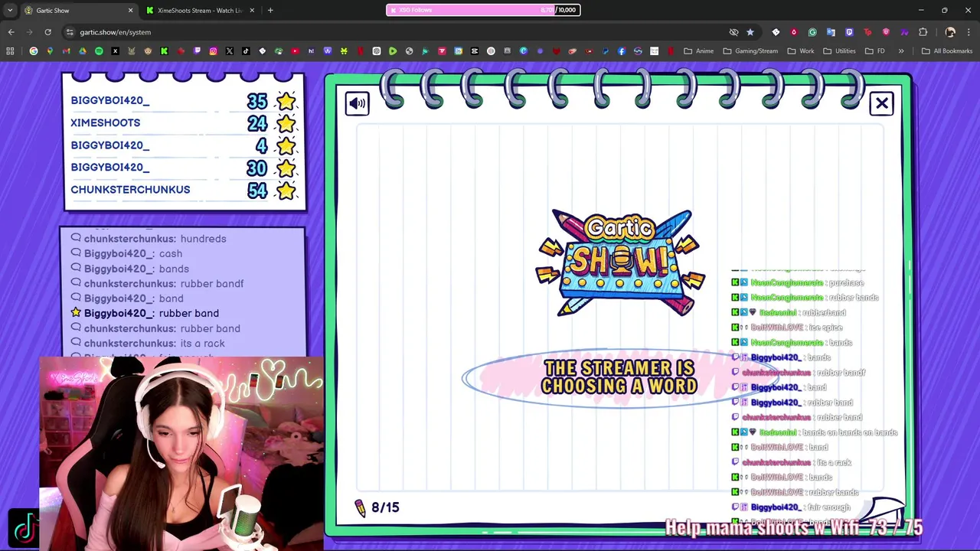Click chunksterchunkus message 'its a rack'
This screenshot has width=980, height=551.
148,344
